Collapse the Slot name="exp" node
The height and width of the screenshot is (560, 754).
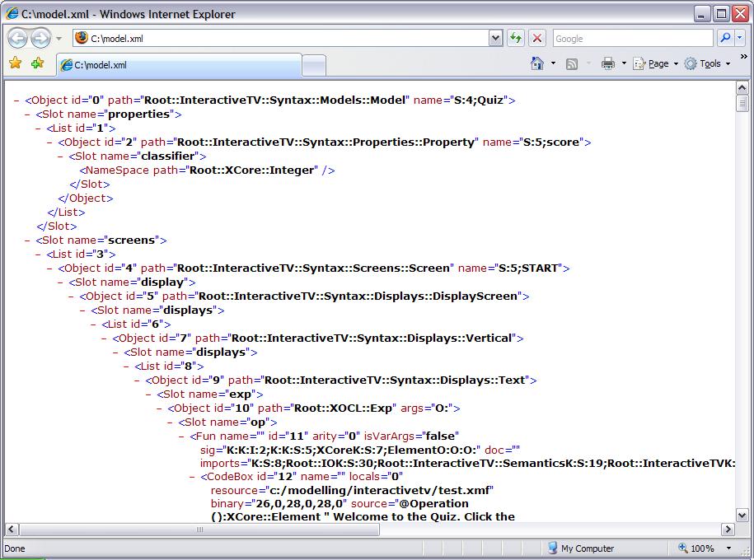point(148,394)
